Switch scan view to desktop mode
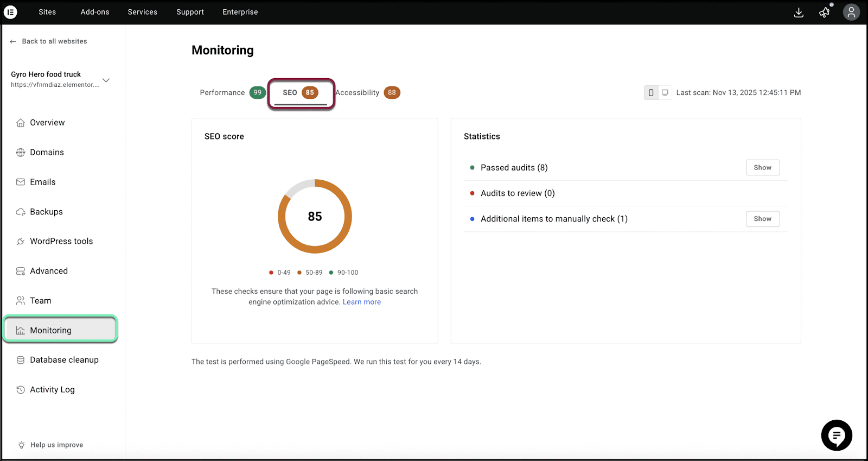The height and width of the screenshot is (461, 868). [665, 92]
